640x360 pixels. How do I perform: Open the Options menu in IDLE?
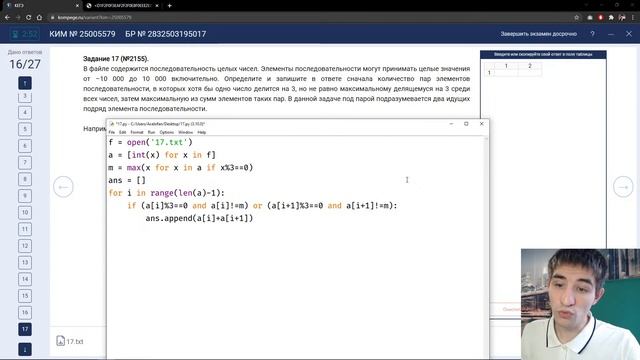[167, 132]
